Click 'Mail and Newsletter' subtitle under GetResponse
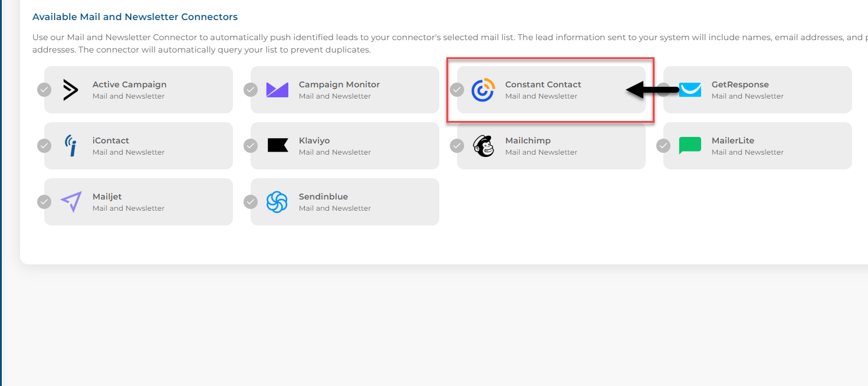The height and width of the screenshot is (386, 868). [748, 96]
